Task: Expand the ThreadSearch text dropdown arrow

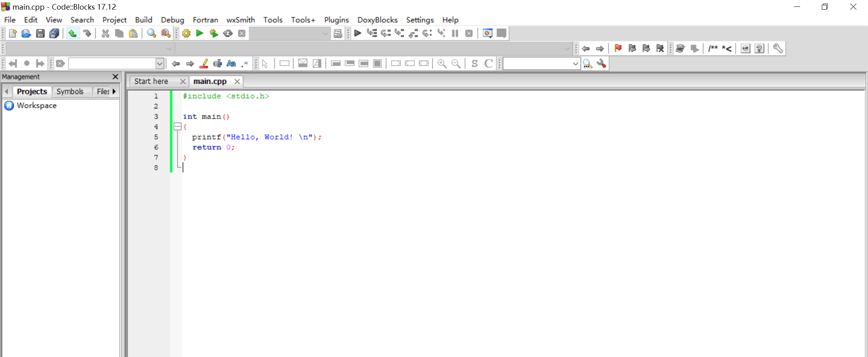Action: pos(575,63)
